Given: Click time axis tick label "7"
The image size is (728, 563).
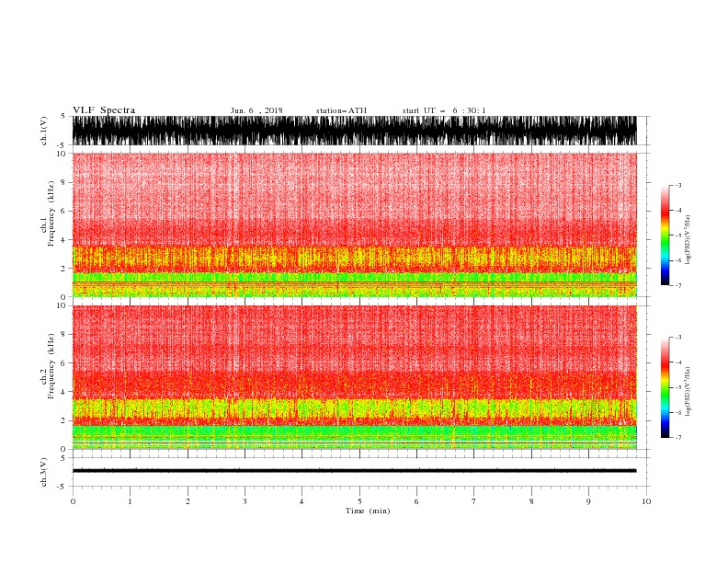Looking at the screenshot, I should [x=474, y=501].
